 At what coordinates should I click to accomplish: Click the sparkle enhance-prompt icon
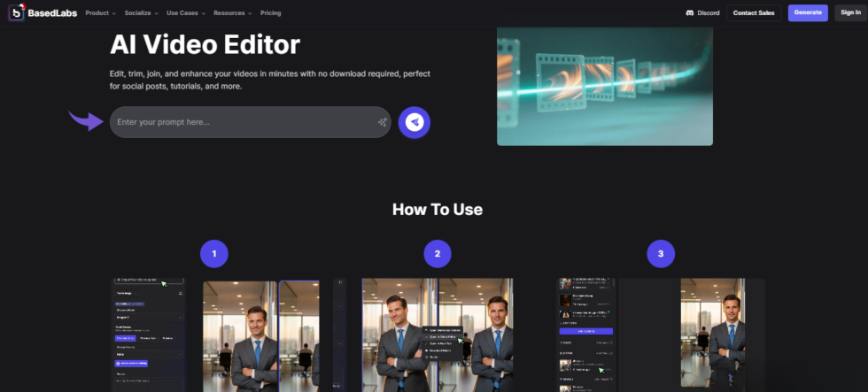[x=382, y=122]
